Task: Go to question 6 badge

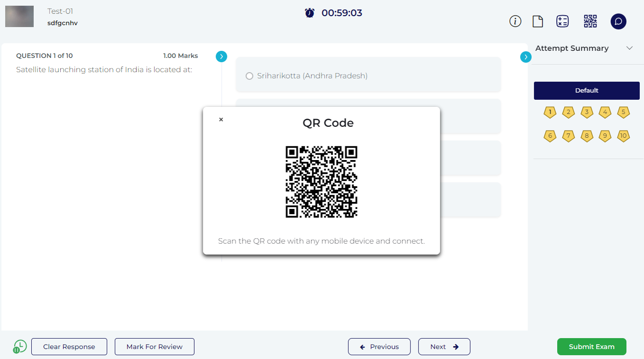Action: (x=550, y=136)
